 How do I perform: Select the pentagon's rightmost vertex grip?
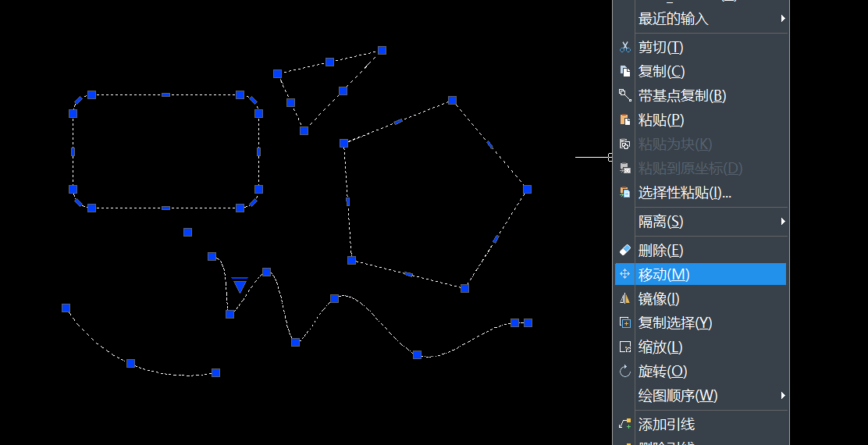527,189
